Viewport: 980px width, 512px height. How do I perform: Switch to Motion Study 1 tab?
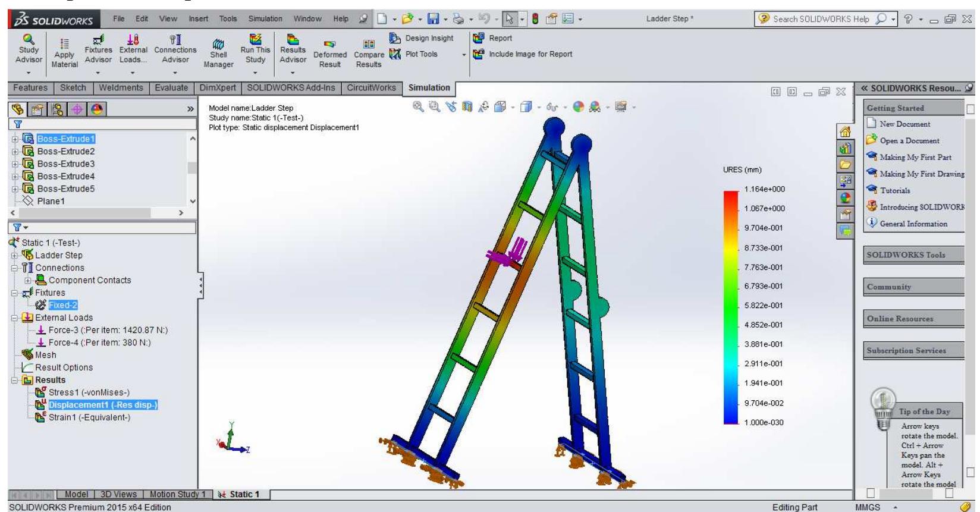[177, 494]
